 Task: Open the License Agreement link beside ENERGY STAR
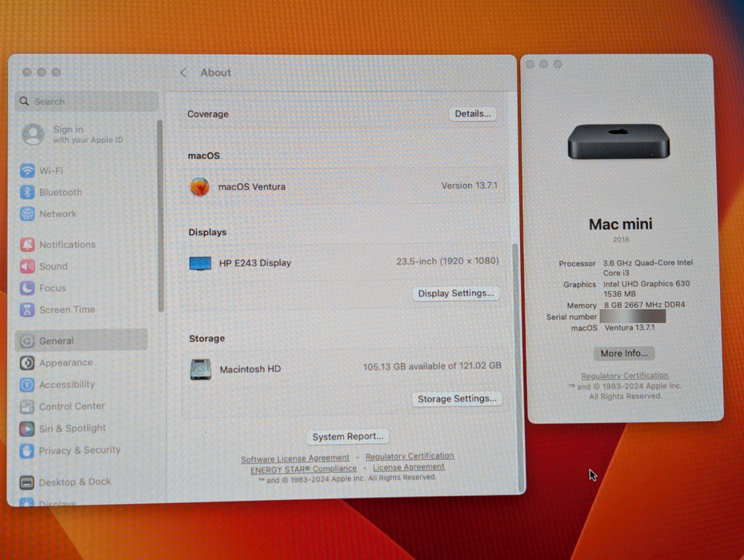pos(409,467)
